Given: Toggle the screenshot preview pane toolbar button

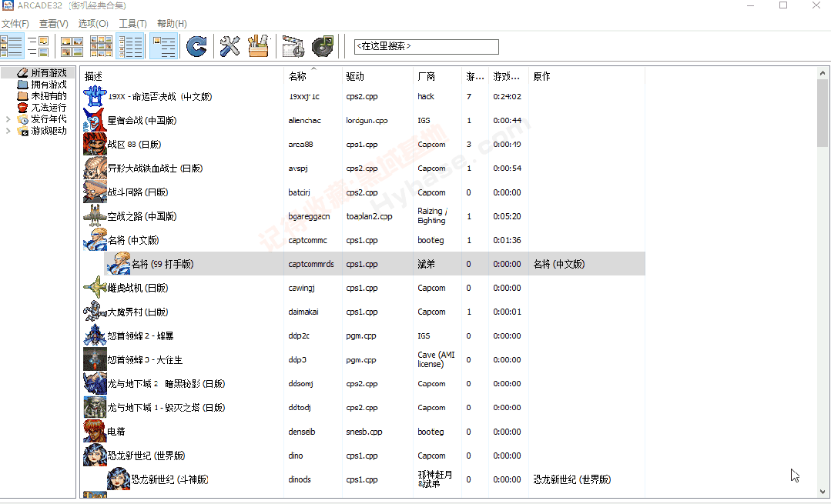Looking at the screenshot, I should pos(39,46).
